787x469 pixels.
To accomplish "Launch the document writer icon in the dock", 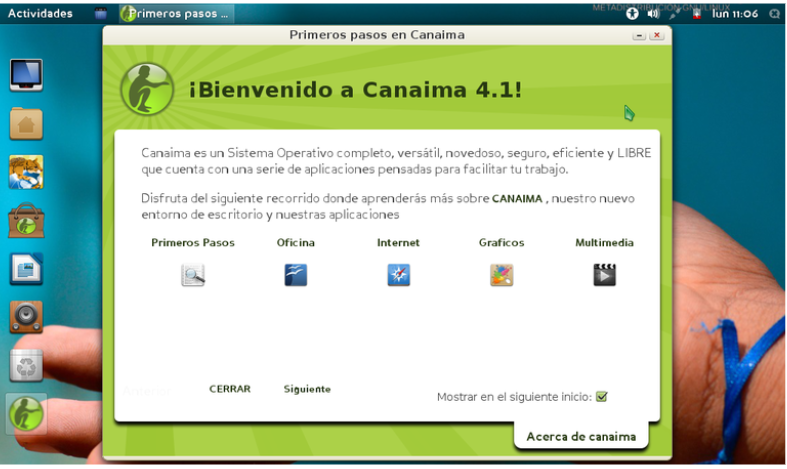I will click(26, 269).
